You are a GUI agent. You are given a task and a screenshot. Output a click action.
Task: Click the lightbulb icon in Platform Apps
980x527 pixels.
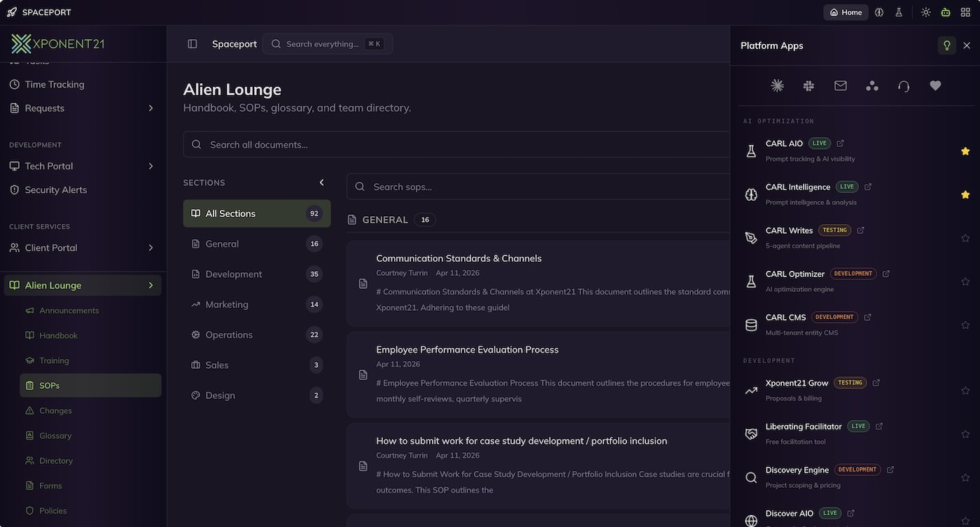click(947, 45)
